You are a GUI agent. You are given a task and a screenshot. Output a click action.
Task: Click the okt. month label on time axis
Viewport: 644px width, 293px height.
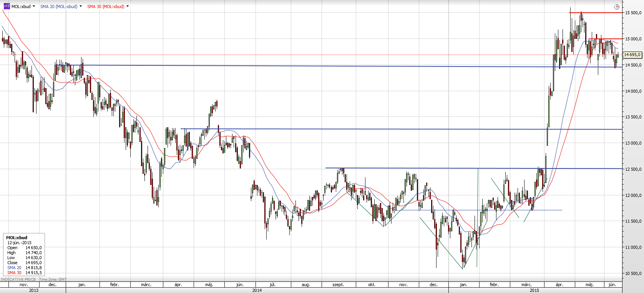coord(372,285)
